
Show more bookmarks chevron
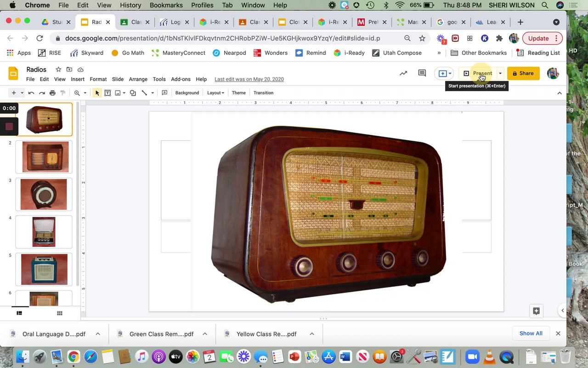tap(439, 53)
